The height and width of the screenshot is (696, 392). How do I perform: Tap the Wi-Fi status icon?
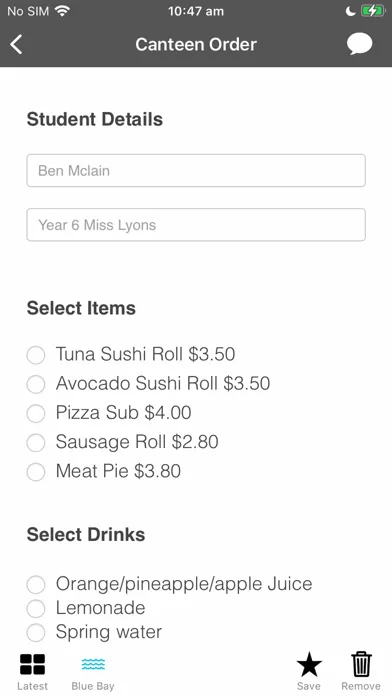click(x=63, y=11)
